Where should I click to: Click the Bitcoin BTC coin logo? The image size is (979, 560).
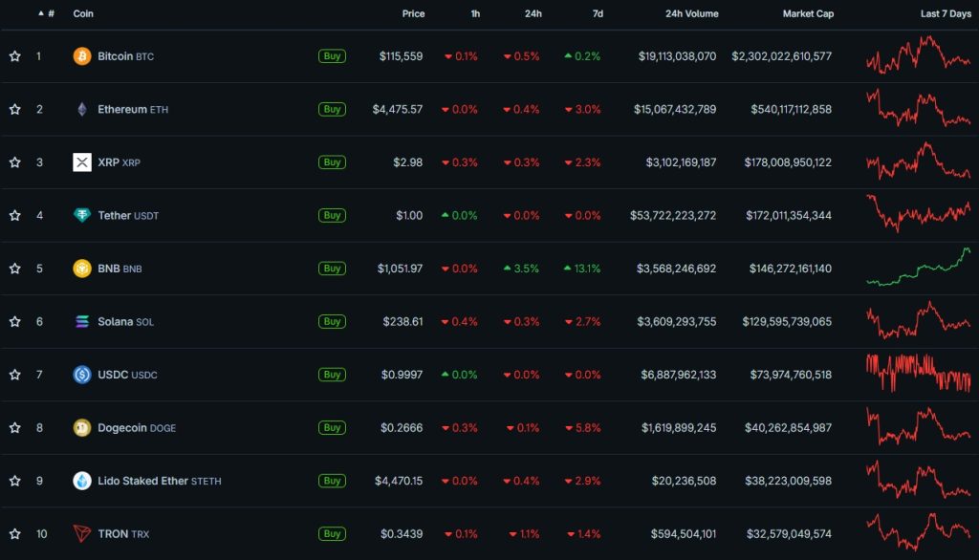(83, 56)
